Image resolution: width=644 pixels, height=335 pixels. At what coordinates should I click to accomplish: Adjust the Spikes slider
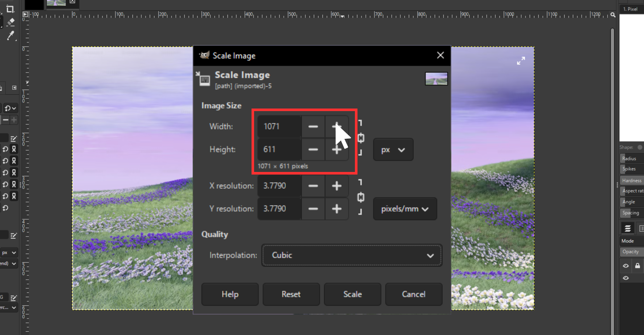pyautogui.click(x=632, y=169)
